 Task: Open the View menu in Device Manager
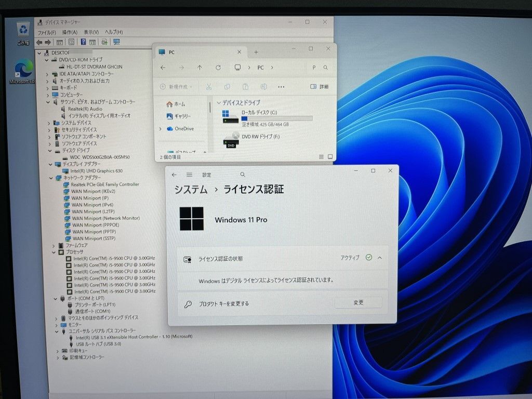[x=91, y=32]
